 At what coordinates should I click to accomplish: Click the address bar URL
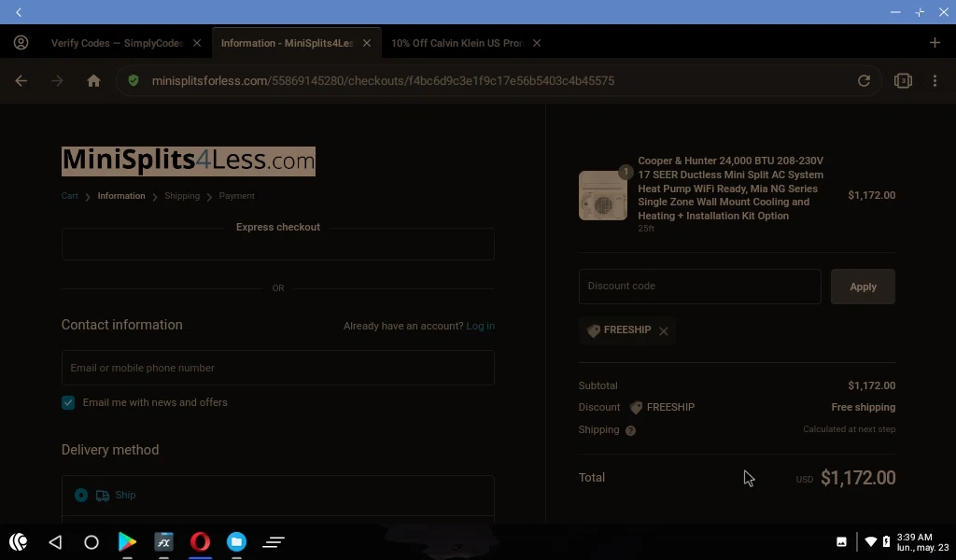point(383,80)
